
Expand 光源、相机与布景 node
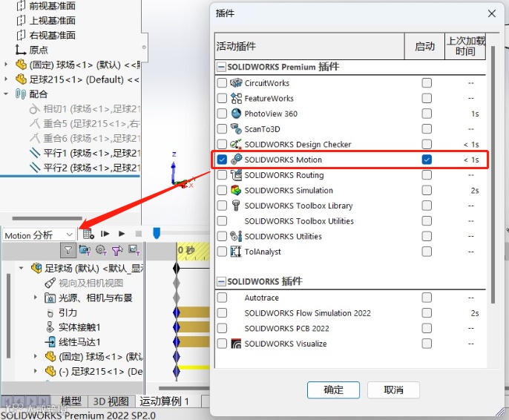coord(36,298)
